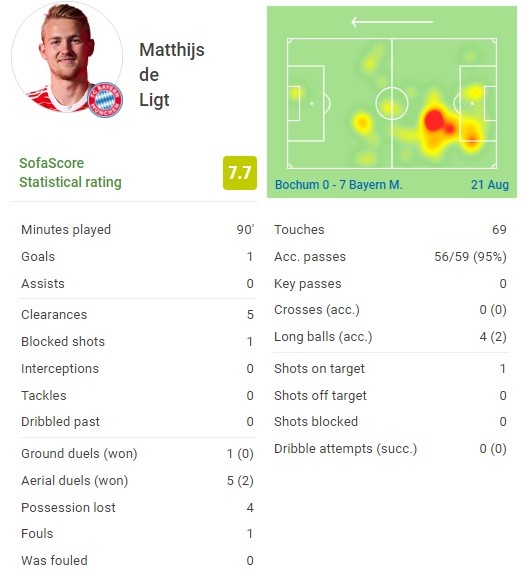Click the 7.7 rating badge
Screen dimensions: 524x575
[239, 173]
